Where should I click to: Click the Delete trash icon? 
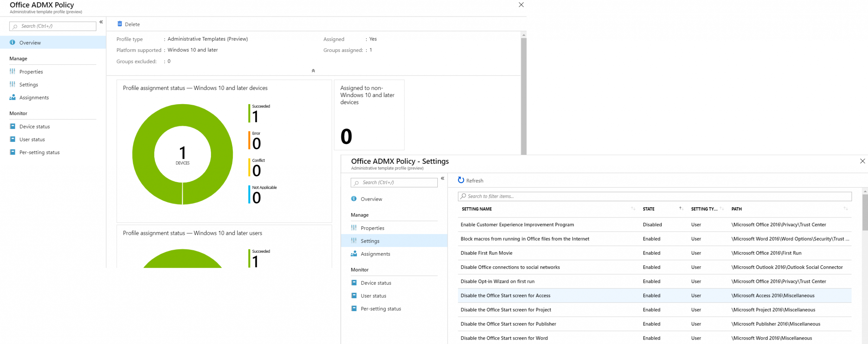[120, 24]
